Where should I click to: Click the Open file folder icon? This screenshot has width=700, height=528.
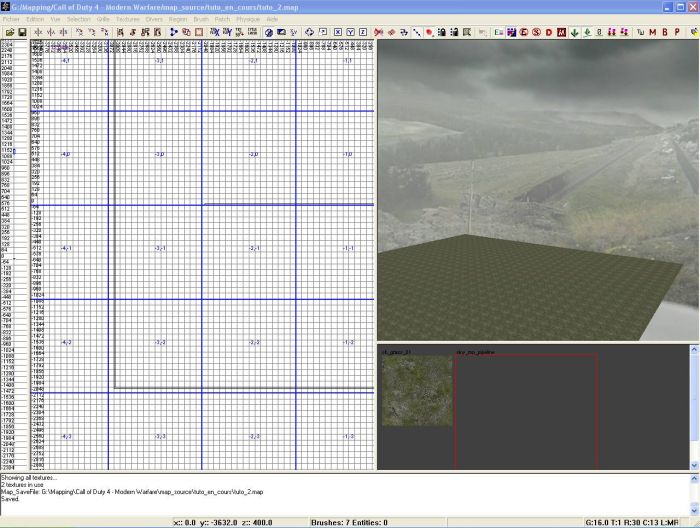coord(9,32)
